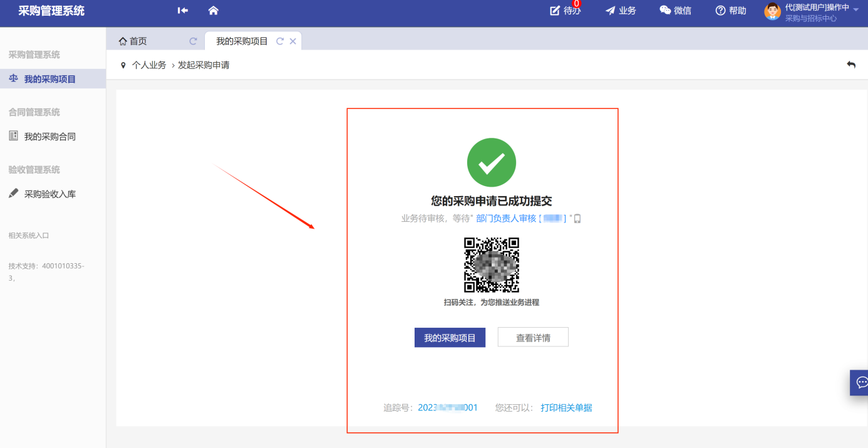
Task: Open the 微信 WeChat option
Action: coord(675,11)
